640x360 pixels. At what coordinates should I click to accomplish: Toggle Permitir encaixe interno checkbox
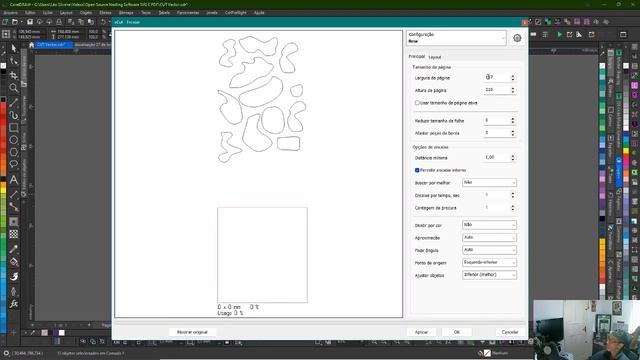point(417,170)
